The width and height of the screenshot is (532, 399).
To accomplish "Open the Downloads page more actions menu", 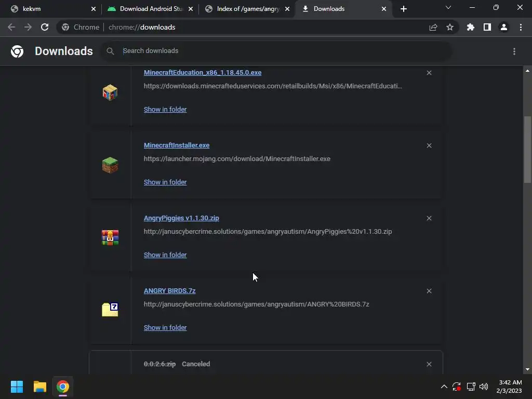I will (514, 51).
